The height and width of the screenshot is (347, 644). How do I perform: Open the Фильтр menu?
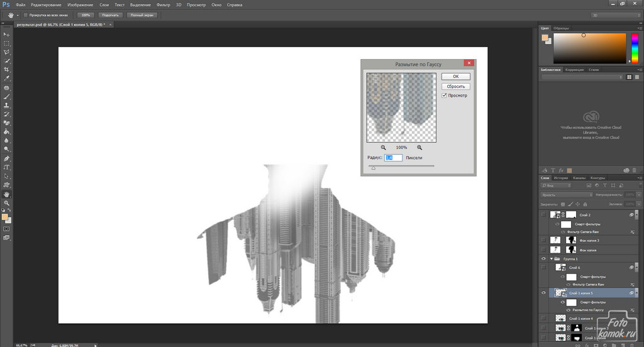(x=164, y=4)
